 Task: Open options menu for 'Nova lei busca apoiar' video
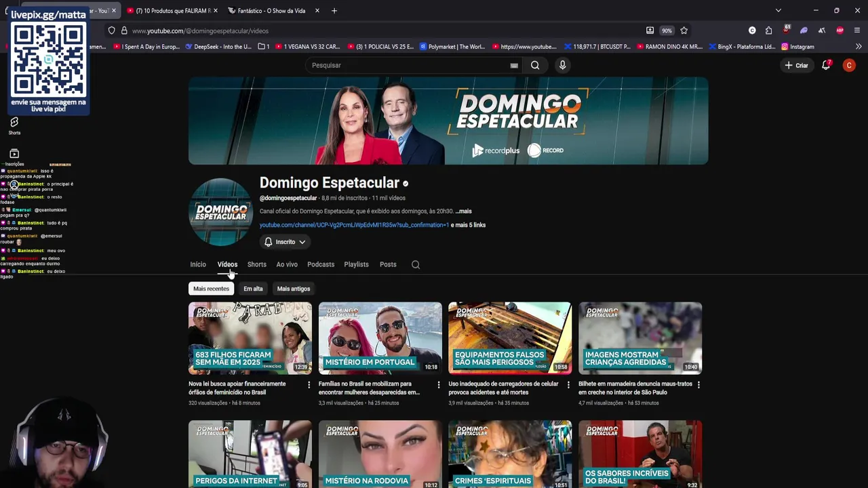pyautogui.click(x=309, y=385)
